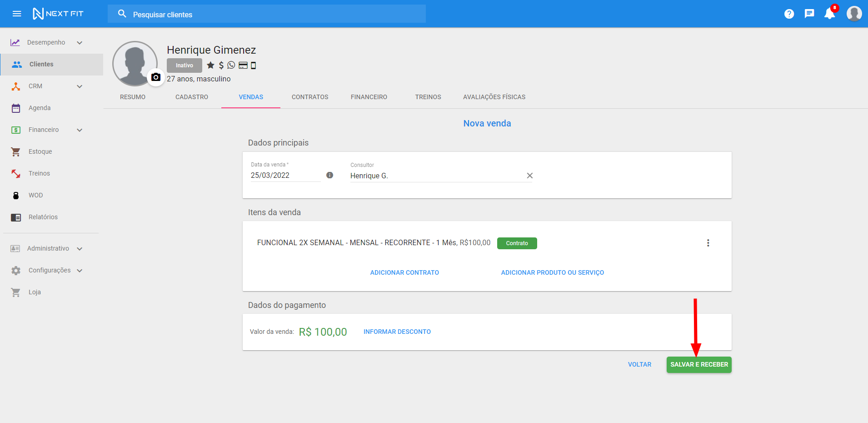Click the Estoque cart icon
Viewport: 868px width, 423px height.
[x=16, y=151]
